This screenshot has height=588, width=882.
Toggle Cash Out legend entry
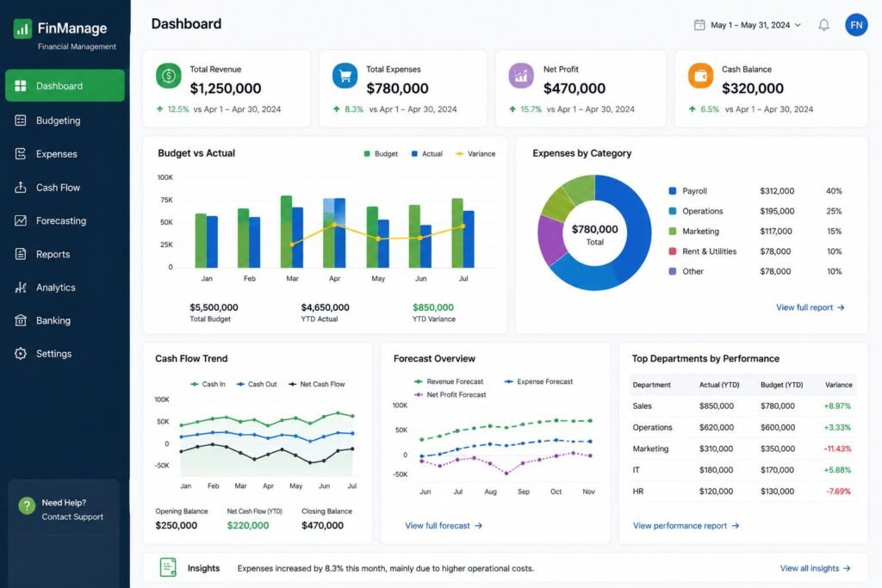pos(257,384)
